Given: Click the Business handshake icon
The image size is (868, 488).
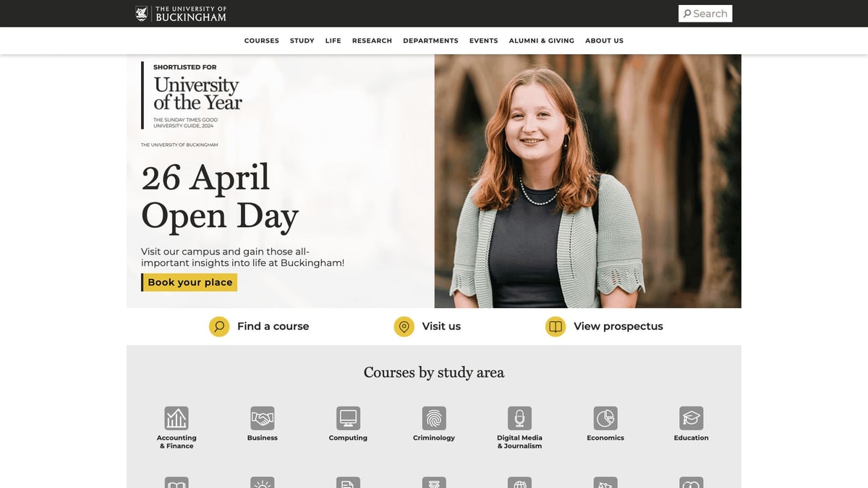Looking at the screenshot, I should coord(262,417).
